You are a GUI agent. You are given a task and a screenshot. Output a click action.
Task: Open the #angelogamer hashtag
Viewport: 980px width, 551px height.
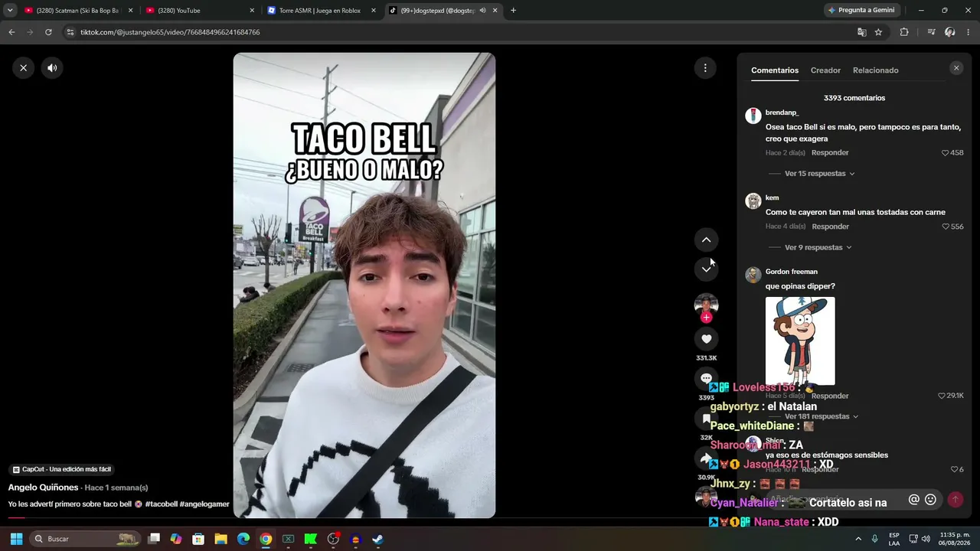(204, 504)
